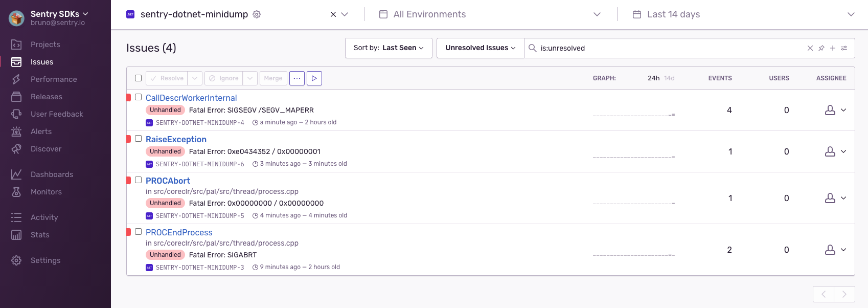Screen dimensions: 868x308
Task: Click the calendar icon in date selector
Action: (637, 14)
